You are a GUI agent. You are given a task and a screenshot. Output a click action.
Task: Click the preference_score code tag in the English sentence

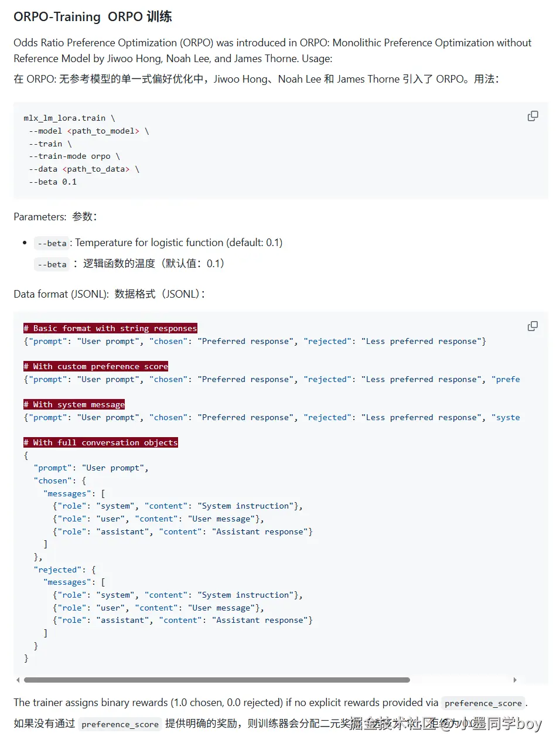tap(483, 703)
